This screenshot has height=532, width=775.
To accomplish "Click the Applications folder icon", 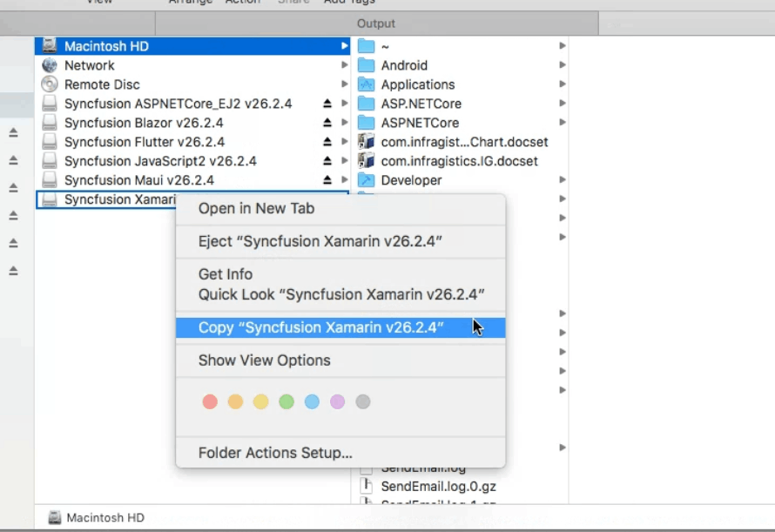I will [366, 84].
